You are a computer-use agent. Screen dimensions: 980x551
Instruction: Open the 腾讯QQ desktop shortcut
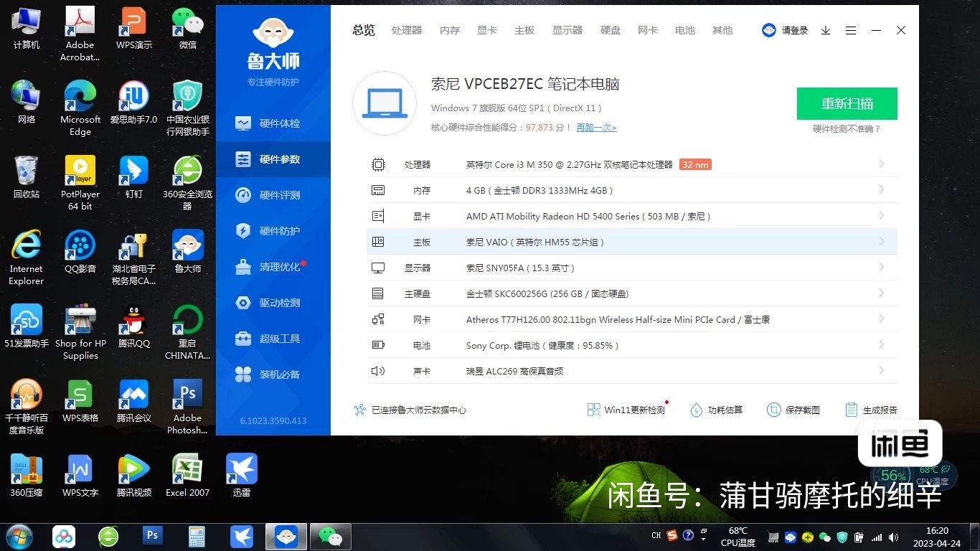133,326
